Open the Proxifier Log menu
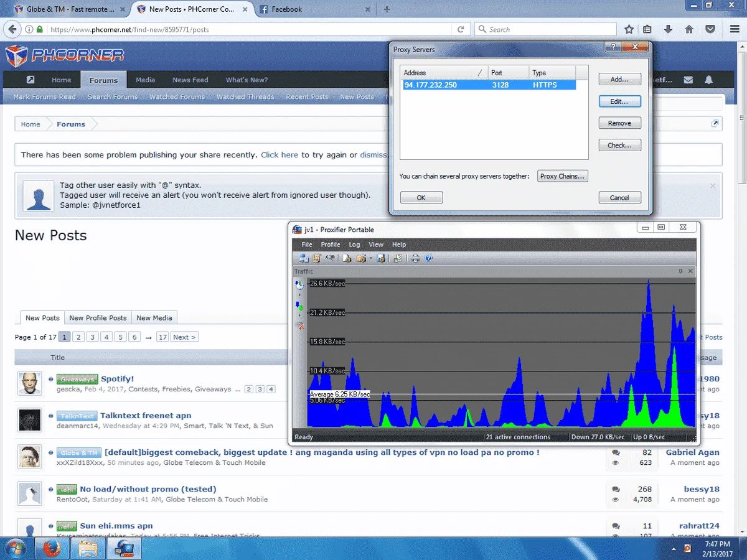Screen dimensions: 747x560 pos(354,245)
